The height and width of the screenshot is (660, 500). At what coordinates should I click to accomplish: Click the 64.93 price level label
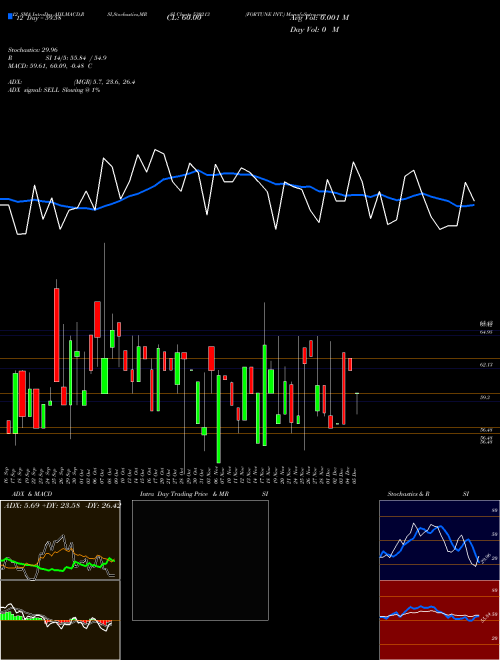[486, 332]
